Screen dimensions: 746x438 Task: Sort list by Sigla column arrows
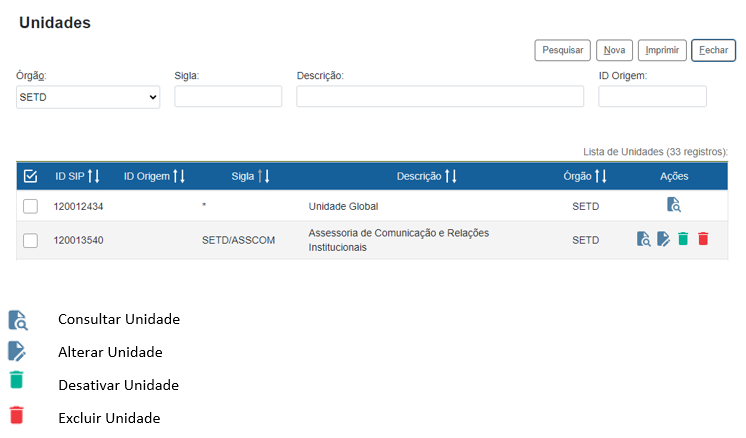point(264,176)
